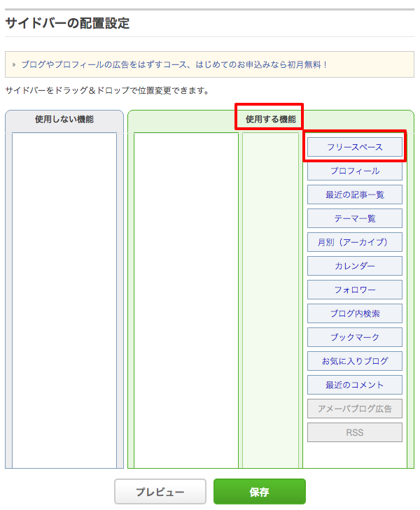Image resolution: width=420 pixels, height=510 pixels.
Task: Click the 最近のコメント module
Action: coord(355,385)
